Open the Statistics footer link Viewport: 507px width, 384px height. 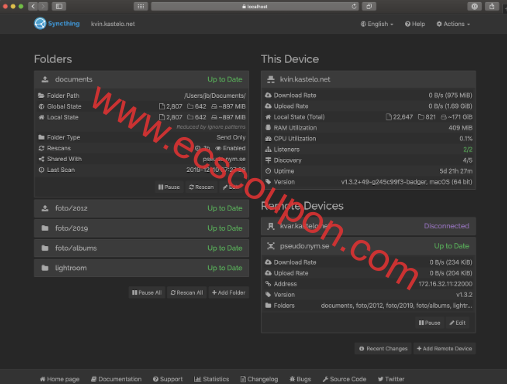click(x=211, y=379)
